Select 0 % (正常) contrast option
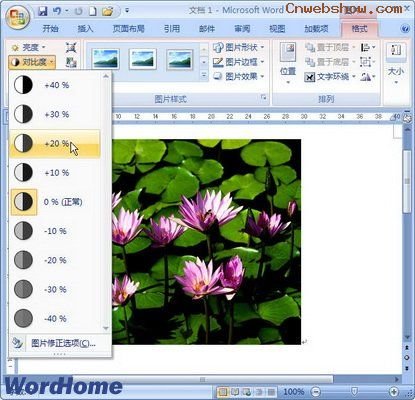The width and height of the screenshot is (415, 400). [x=55, y=202]
